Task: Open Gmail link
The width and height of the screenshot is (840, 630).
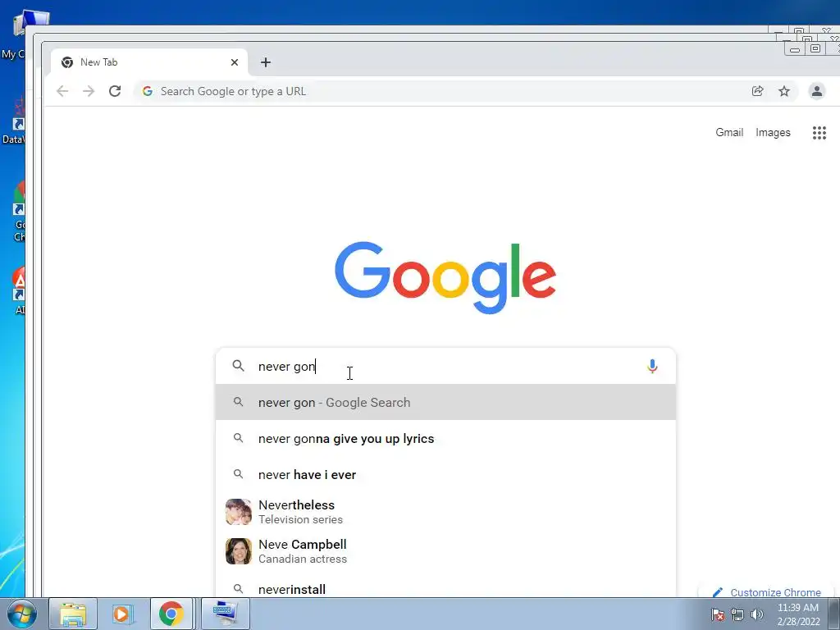Action: [729, 132]
